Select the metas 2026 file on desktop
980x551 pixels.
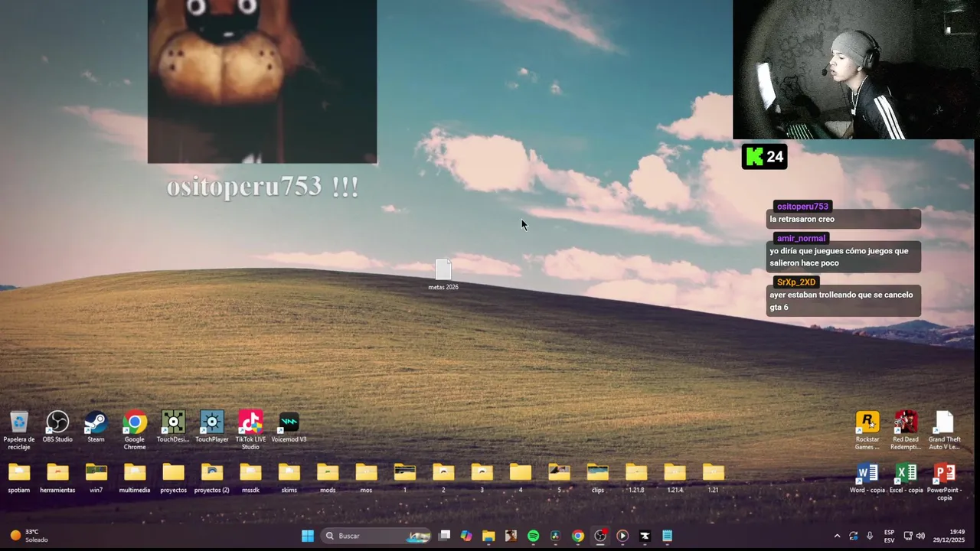(x=443, y=275)
